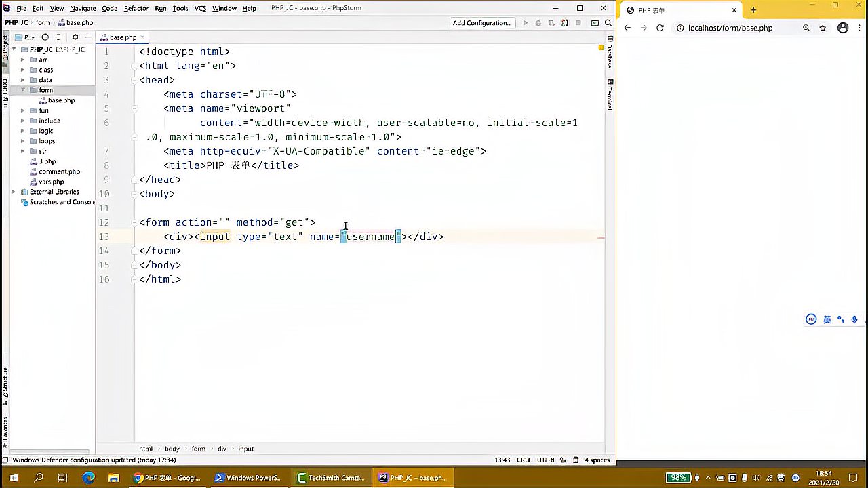
Task: Open Project panel settings gear
Action: [75, 37]
